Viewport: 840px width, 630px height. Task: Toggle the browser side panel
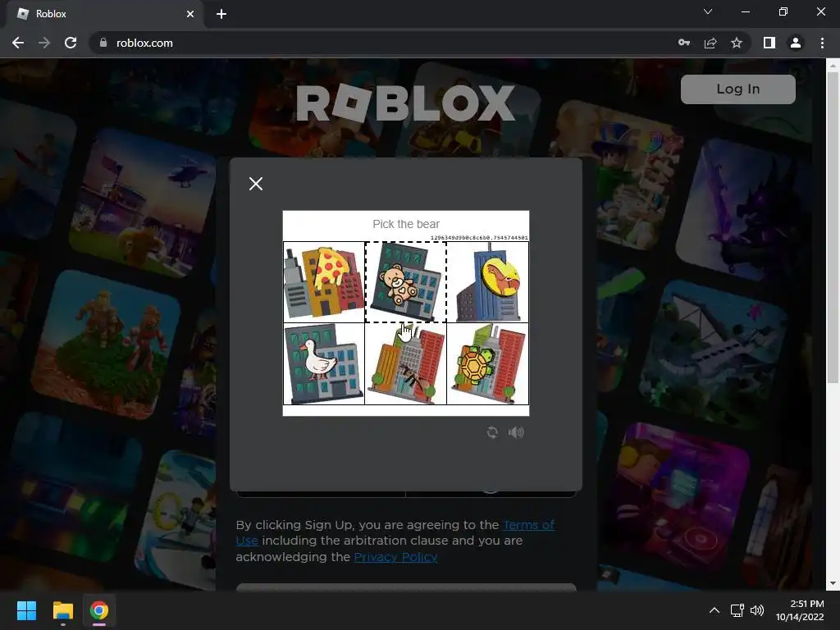click(769, 43)
